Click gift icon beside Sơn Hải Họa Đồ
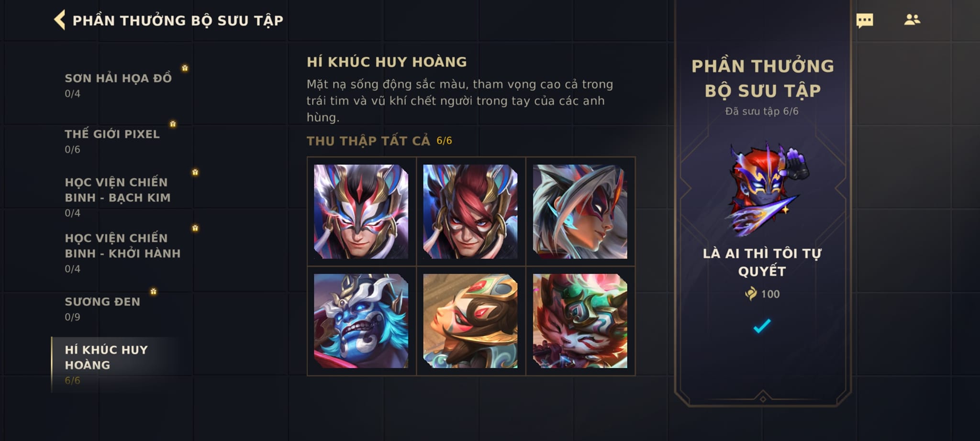The image size is (980, 441). (x=185, y=68)
